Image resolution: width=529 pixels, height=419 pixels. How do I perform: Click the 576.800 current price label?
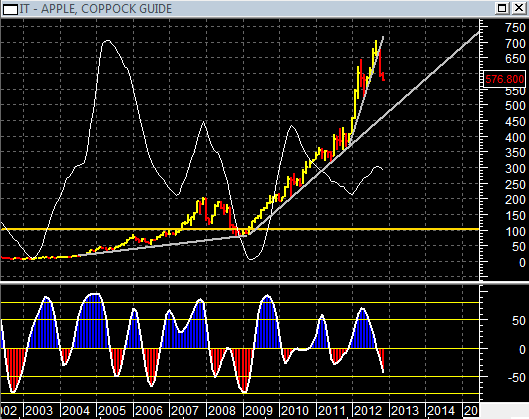[x=505, y=79]
